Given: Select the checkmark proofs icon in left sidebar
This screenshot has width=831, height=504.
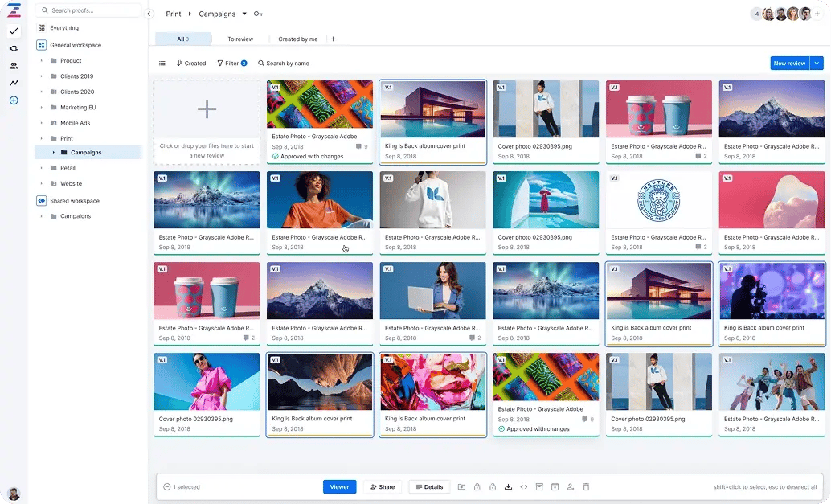Looking at the screenshot, I should (x=13, y=31).
